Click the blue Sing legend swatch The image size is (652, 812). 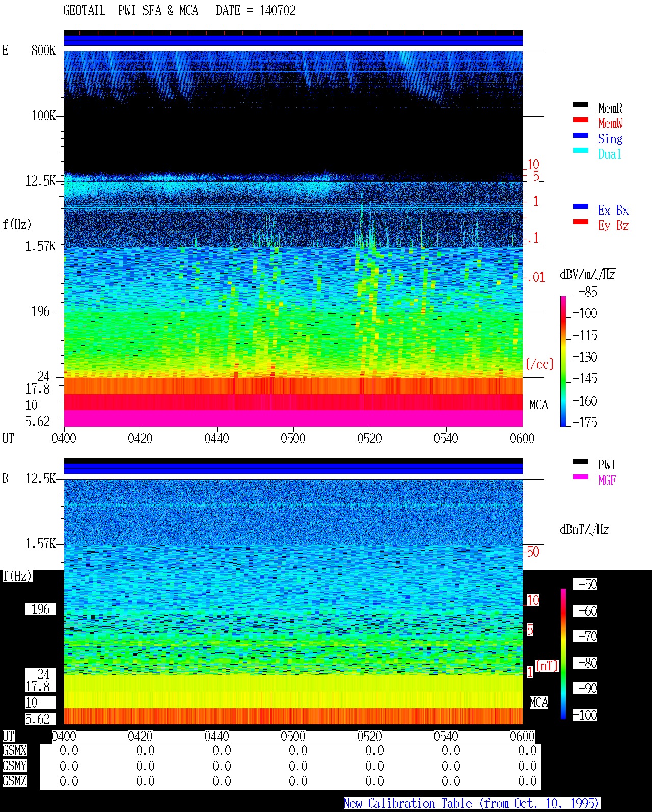point(581,135)
